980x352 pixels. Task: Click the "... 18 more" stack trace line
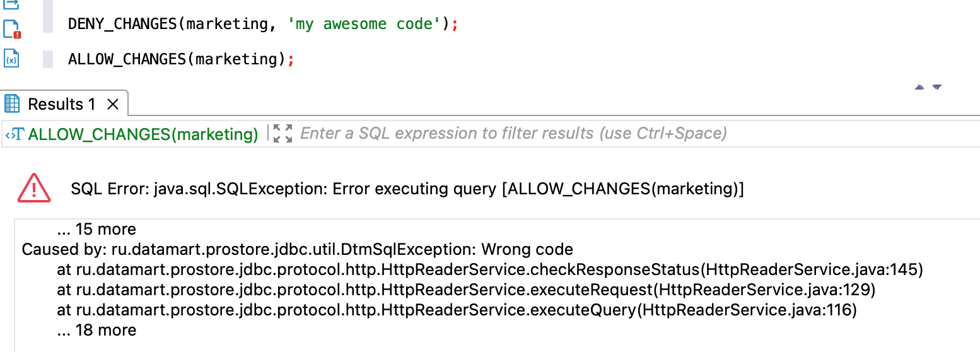click(96, 330)
